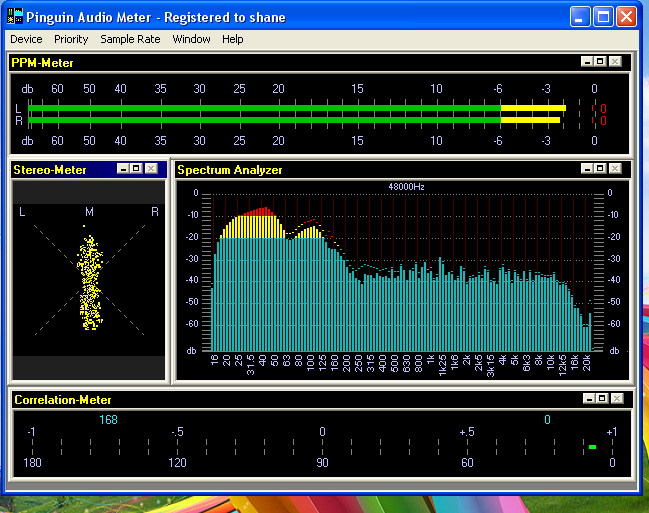The width and height of the screenshot is (649, 513).
Task: Open the Priority menu
Action: [x=71, y=39]
